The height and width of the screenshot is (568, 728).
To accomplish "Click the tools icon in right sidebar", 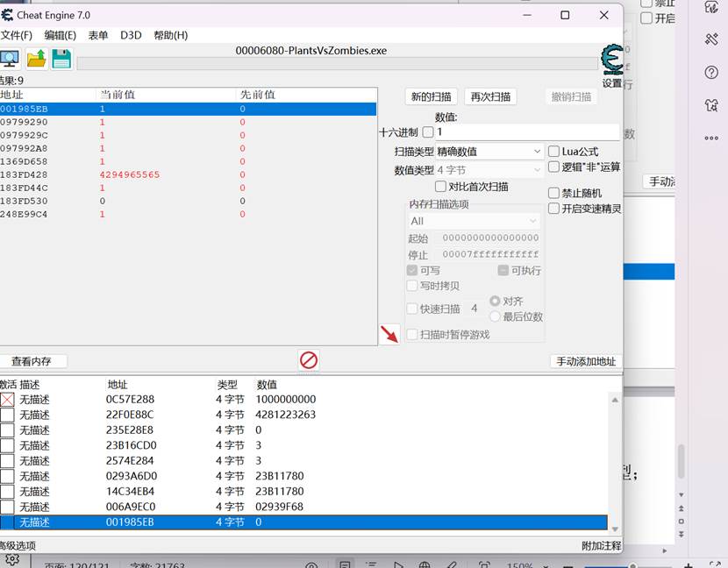I will (711, 39).
